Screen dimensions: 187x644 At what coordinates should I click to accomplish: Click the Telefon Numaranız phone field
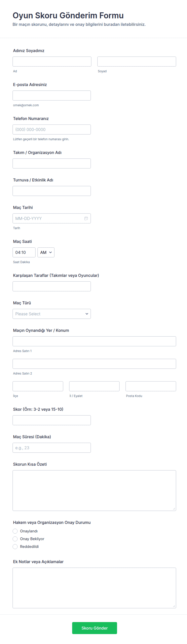click(52, 130)
